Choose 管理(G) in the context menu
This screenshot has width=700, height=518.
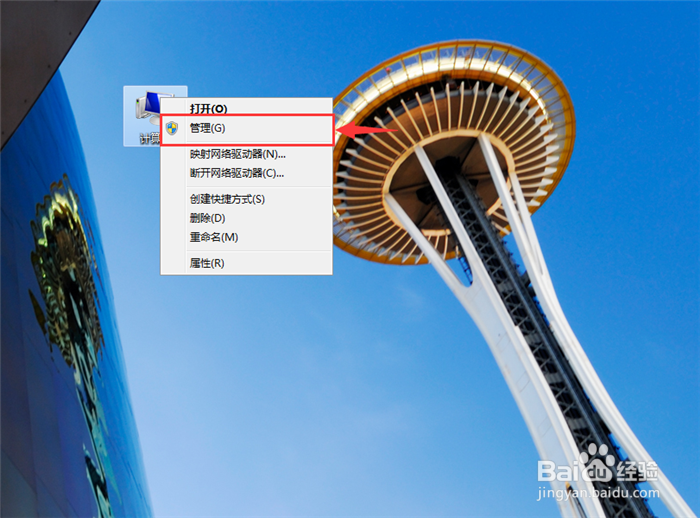click(x=246, y=129)
